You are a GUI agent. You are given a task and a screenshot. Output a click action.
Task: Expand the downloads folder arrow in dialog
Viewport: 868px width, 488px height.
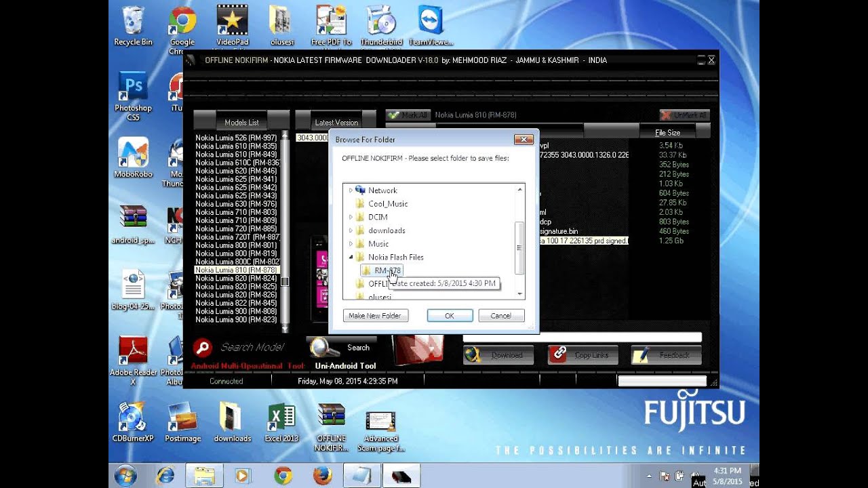351,230
